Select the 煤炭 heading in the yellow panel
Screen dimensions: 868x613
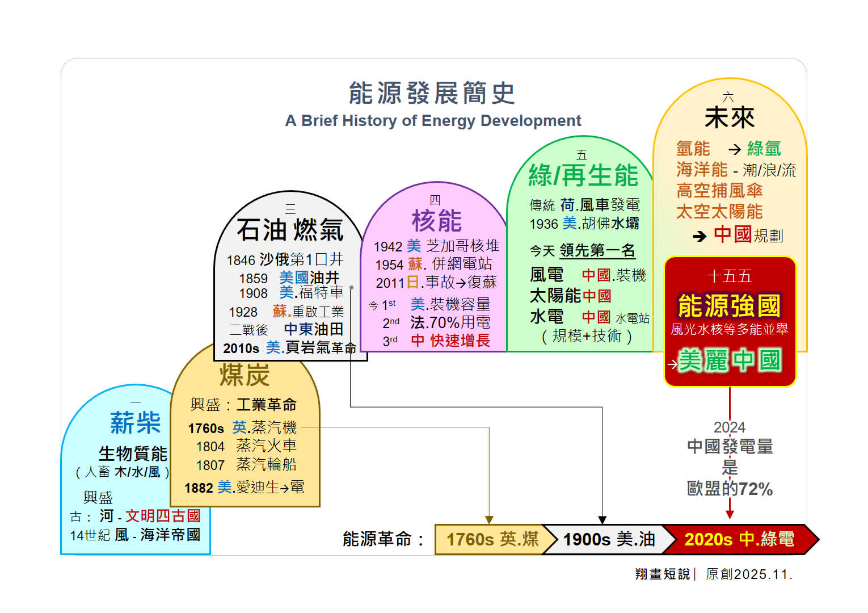point(245,375)
